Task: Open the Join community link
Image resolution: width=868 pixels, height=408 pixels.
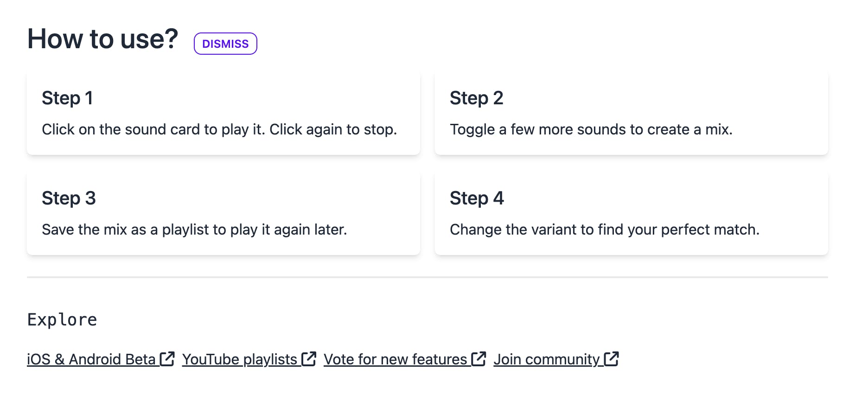Action: click(x=546, y=359)
